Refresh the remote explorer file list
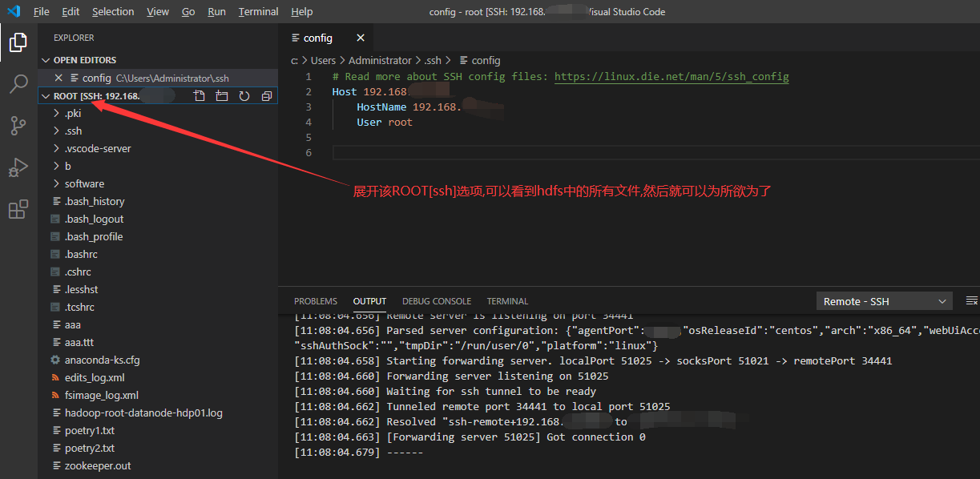980x479 pixels. click(244, 95)
